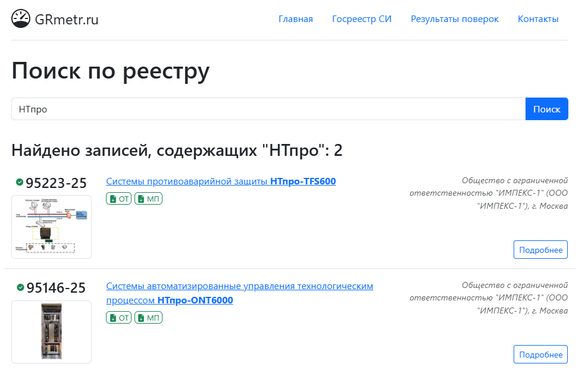588x373 pixels.
Task: Click Подробнее for НТпро-TFS600 entry
Action: [540, 250]
